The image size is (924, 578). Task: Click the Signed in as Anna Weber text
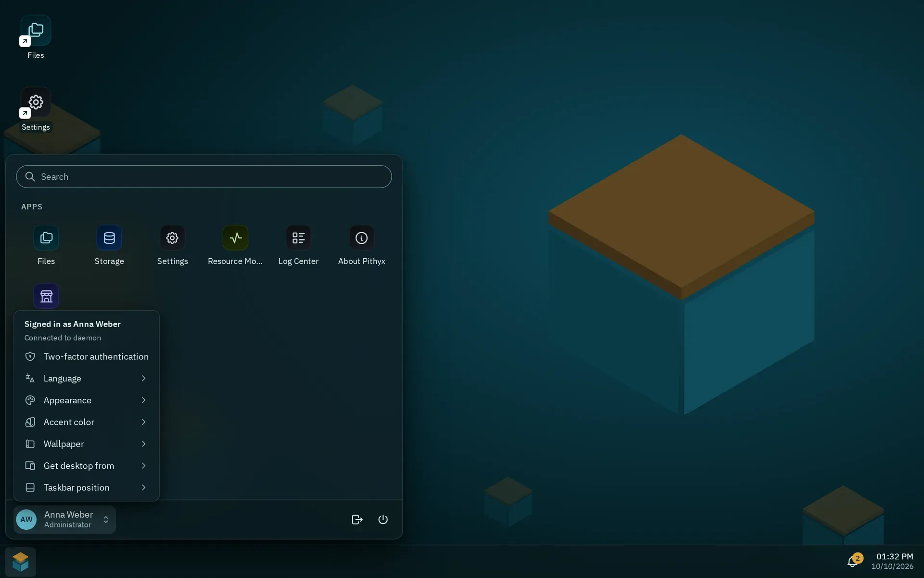tap(73, 324)
